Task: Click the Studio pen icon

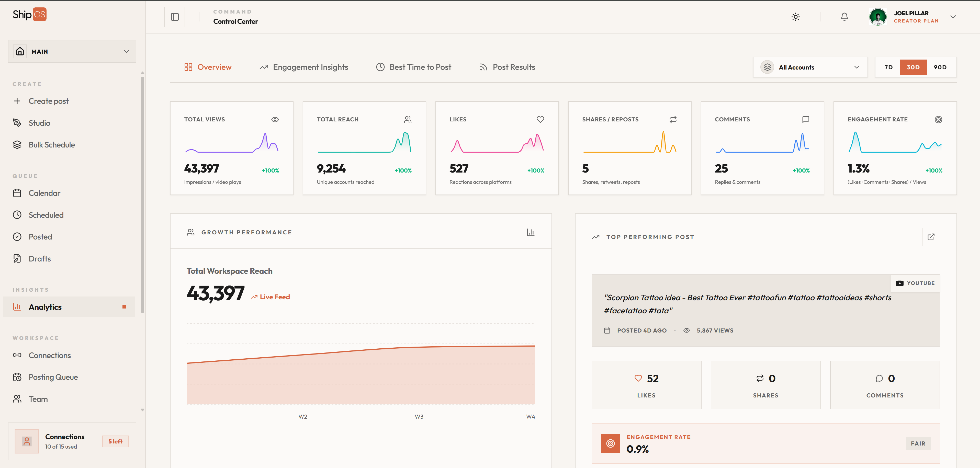Action: point(17,123)
